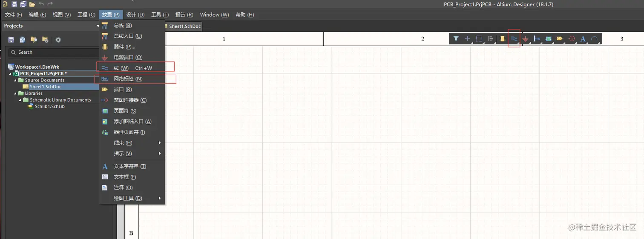Choose 文本字符串 (T) menu entry
The height and width of the screenshot is (239, 644).
tap(132, 166)
